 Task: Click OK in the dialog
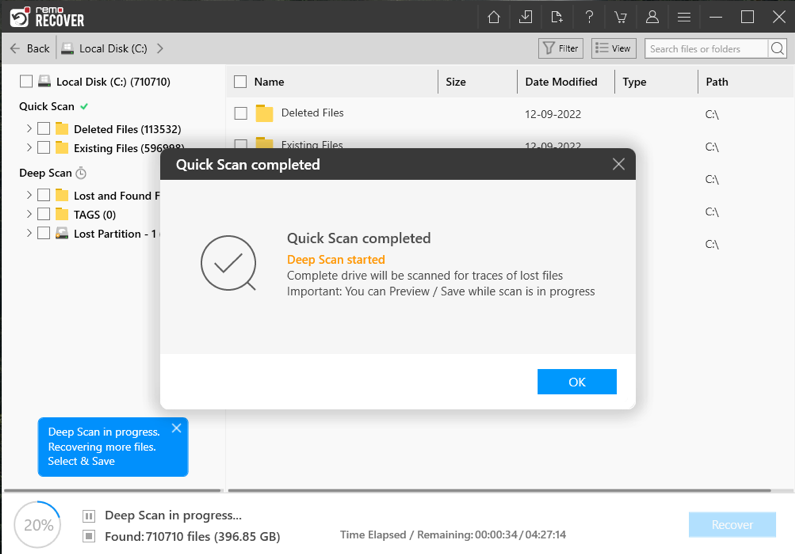pos(577,382)
